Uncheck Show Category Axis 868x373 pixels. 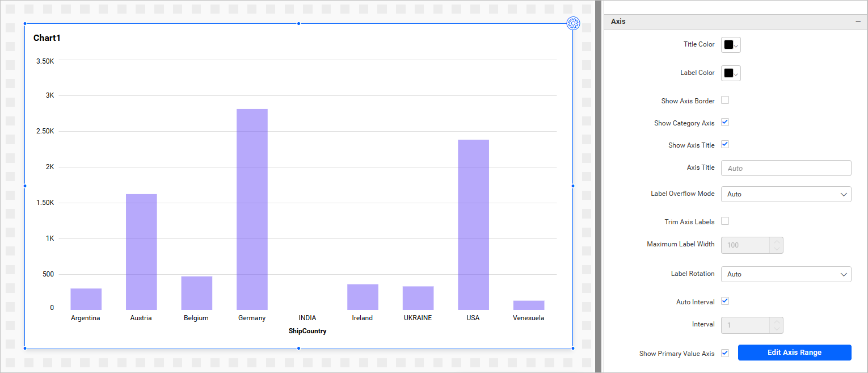(725, 123)
